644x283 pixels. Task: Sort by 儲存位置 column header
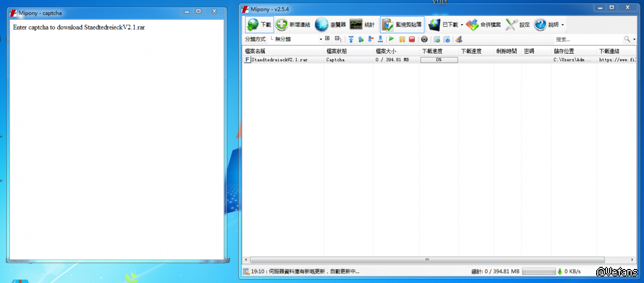pyautogui.click(x=574, y=51)
